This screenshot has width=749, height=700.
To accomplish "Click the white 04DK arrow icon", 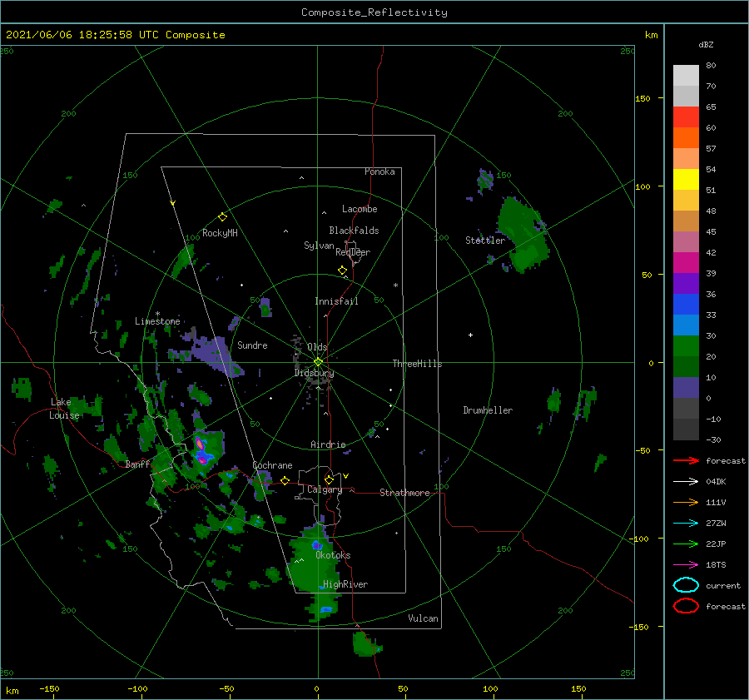I will (686, 482).
